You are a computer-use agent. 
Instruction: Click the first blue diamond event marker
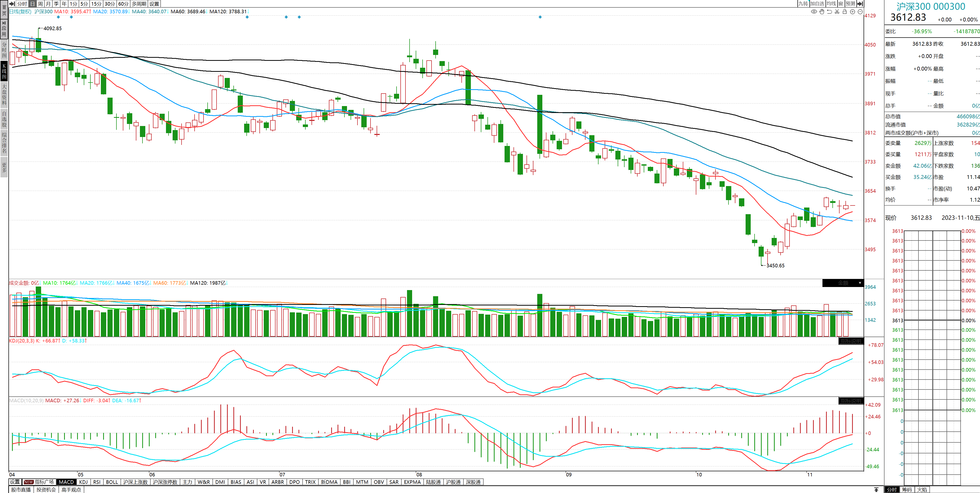tap(58, 17)
